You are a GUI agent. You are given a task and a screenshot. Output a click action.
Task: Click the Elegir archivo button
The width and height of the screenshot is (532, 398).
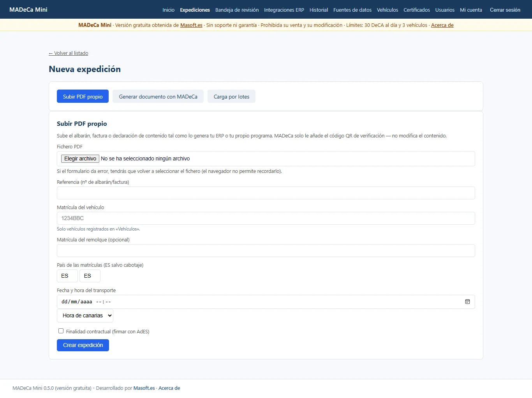pos(80,158)
